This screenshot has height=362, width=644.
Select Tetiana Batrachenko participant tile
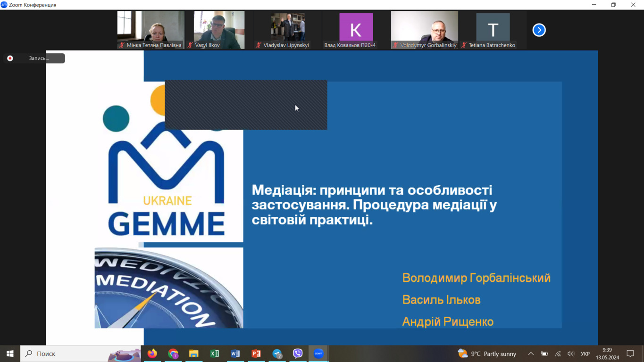[x=493, y=30]
